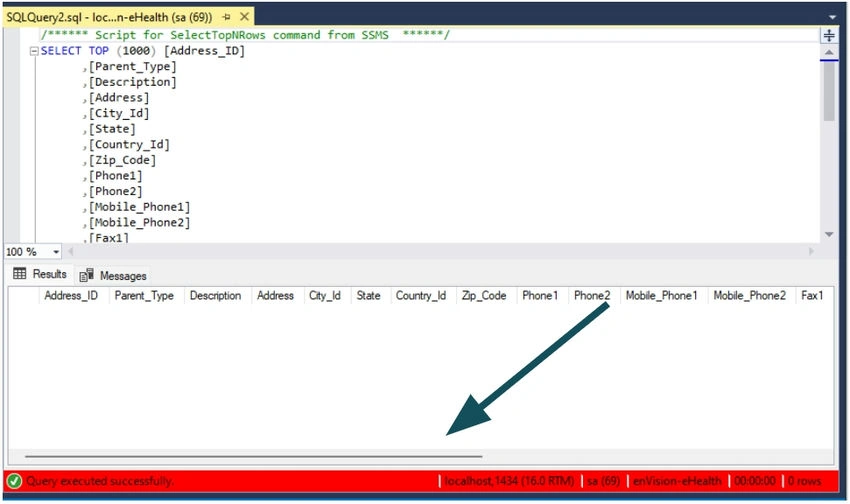
Task: Click the editor vertical scrollbar thumb
Action: tap(829, 91)
